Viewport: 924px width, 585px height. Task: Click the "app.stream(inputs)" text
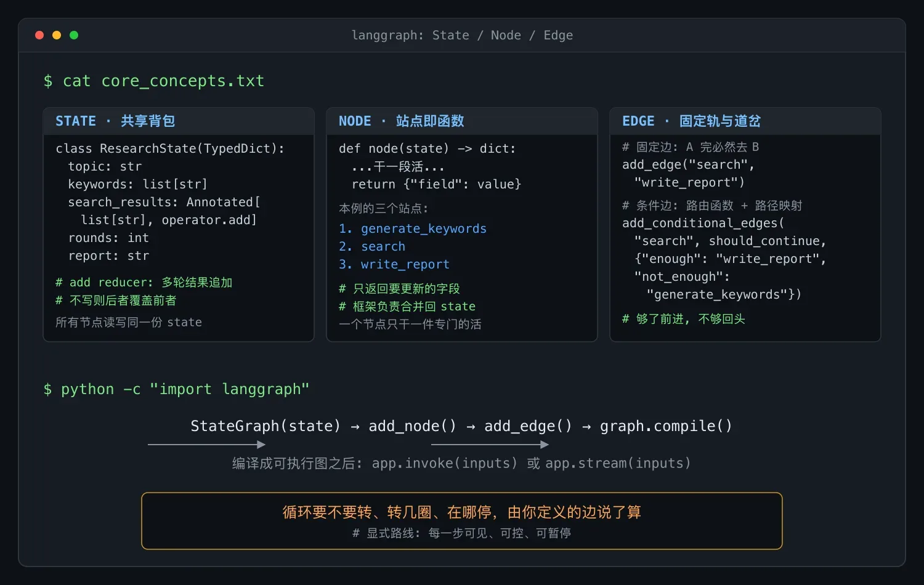[618, 463]
